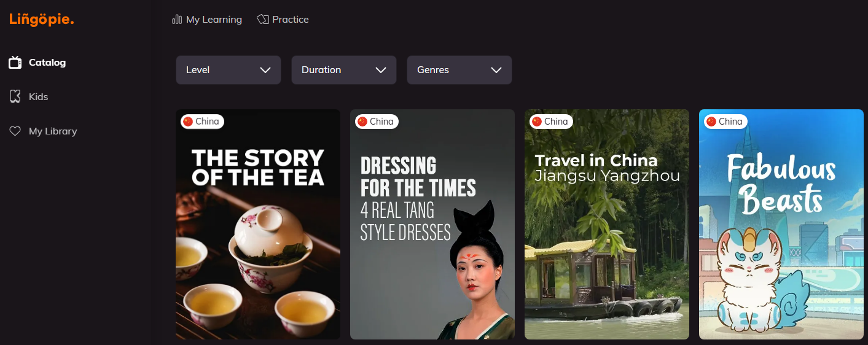Click the My Learning bar chart icon

click(x=177, y=20)
